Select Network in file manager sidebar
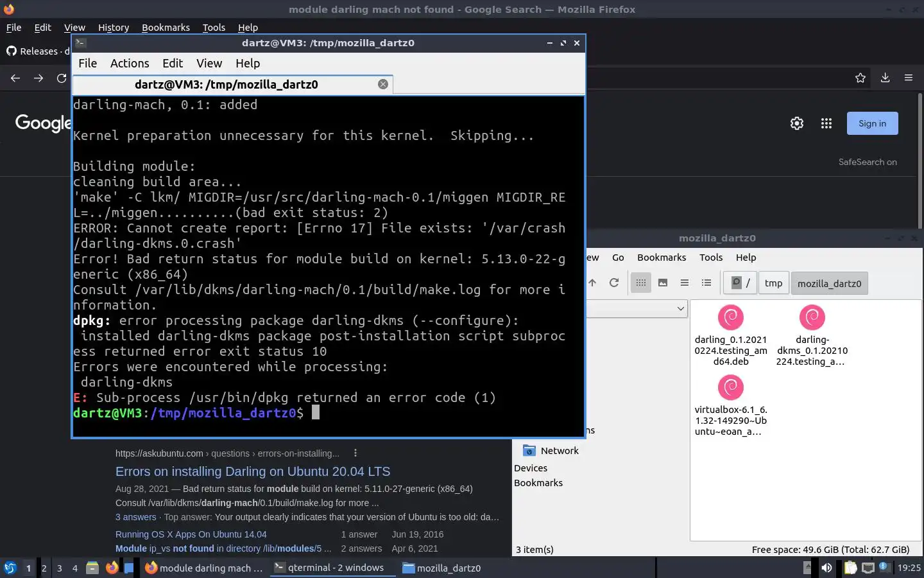This screenshot has height=578, width=924. 551,450
